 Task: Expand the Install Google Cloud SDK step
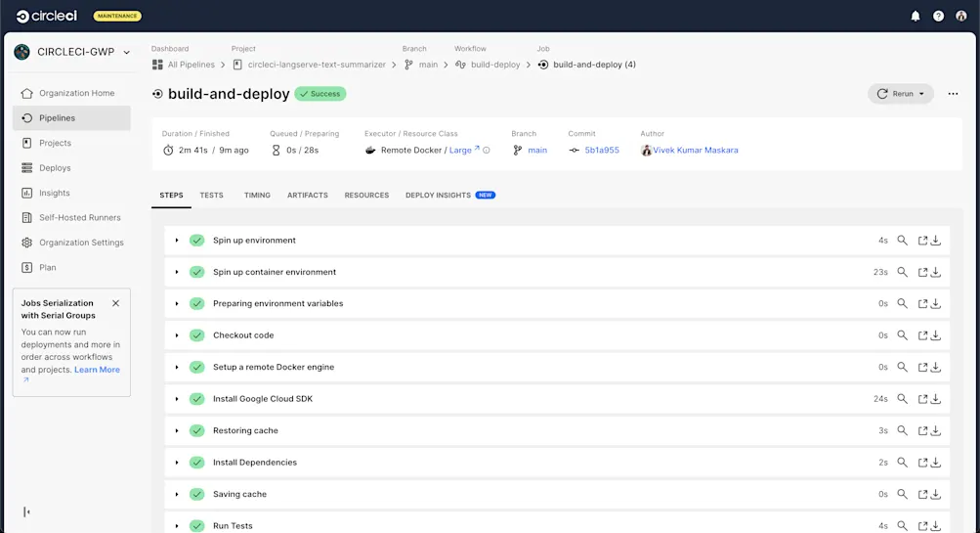point(177,399)
